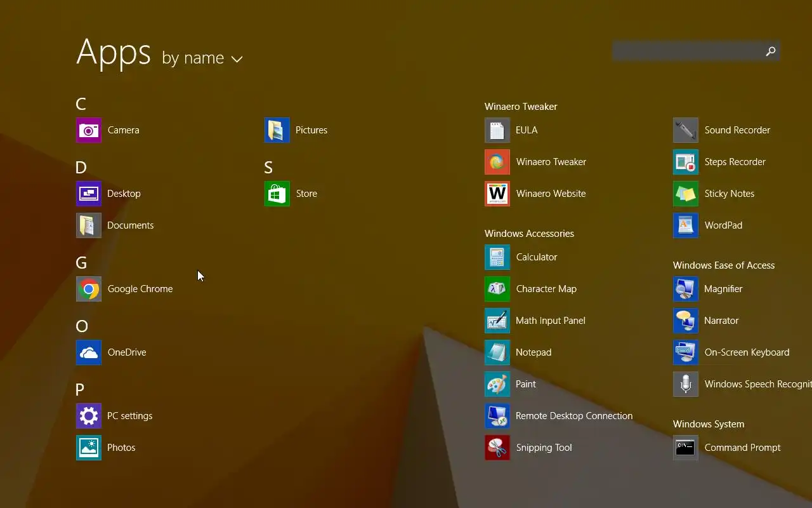The width and height of the screenshot is (812, 508).
Task: Launch the Math Input Panel icon
Action: 497,321
